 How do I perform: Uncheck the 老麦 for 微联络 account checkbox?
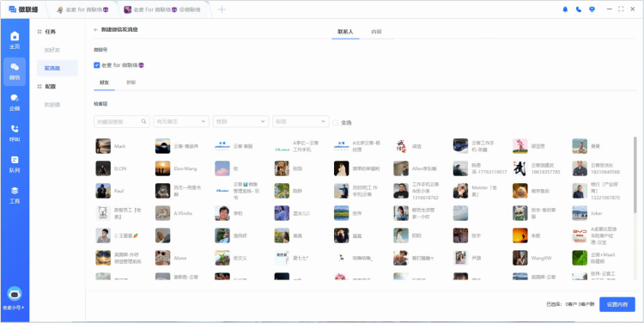pyautogui.click(x=97, y=65)
